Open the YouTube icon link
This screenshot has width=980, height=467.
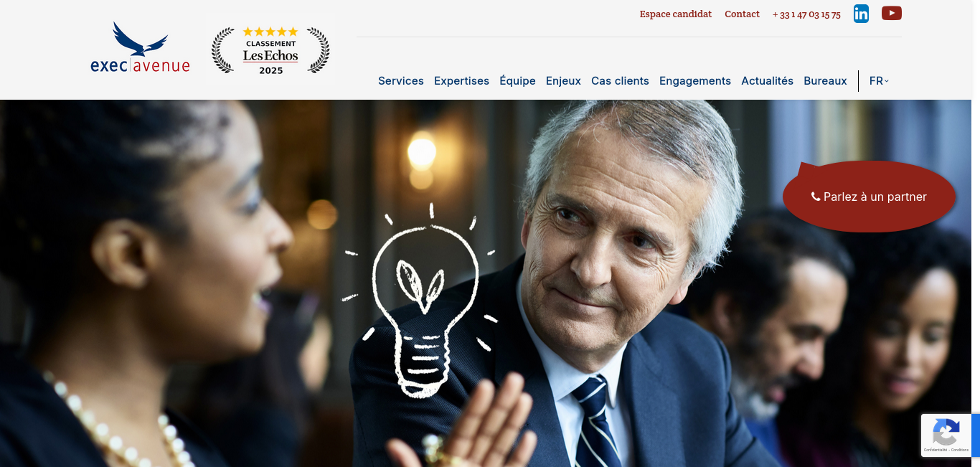point(892,13)
